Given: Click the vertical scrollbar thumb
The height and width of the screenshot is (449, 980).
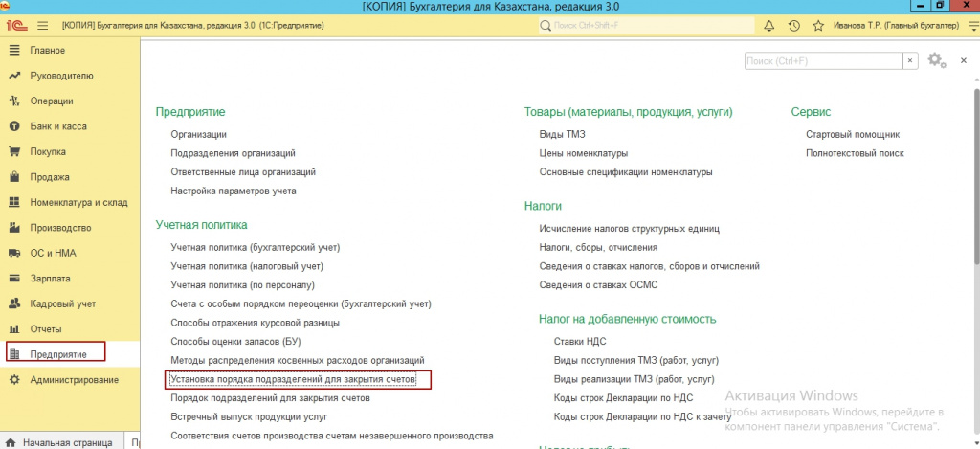Looking at the screenshot, I should coord(975,175).
